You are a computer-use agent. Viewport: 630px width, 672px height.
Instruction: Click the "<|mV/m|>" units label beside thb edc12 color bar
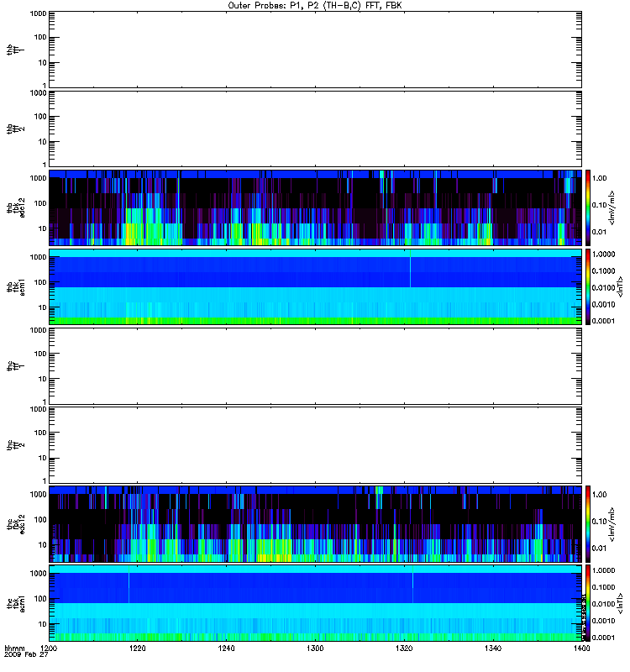pos(612,207)
